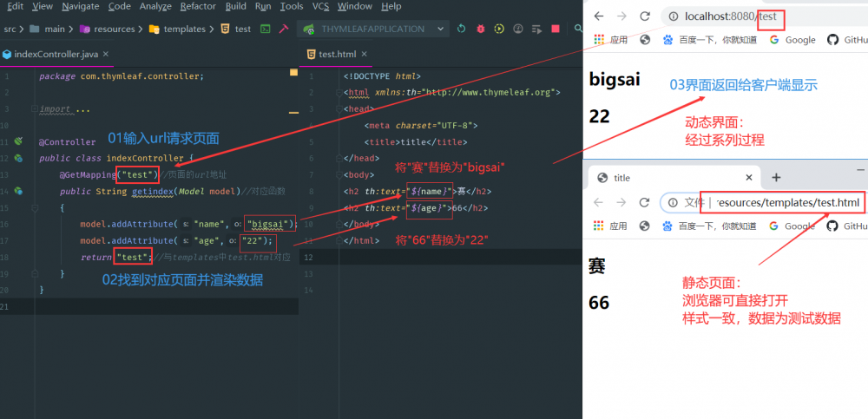Click back arrow in the title-tab browser
Image resolution: width=868 pixels, height=419 pixels.
pyautogui.click(x=598, y=203)
